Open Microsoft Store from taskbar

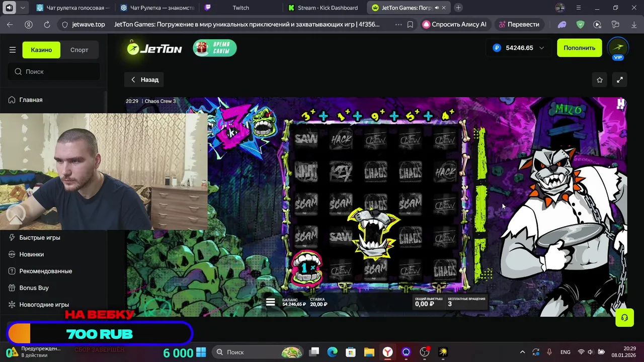click(x=351, y=352)
